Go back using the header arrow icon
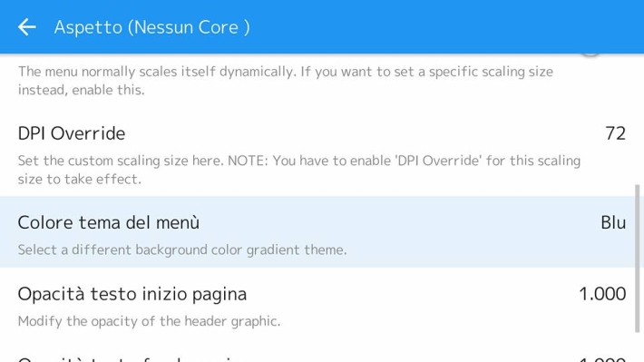644x362 pixels. pyautogui.click(x=26, y=27)
